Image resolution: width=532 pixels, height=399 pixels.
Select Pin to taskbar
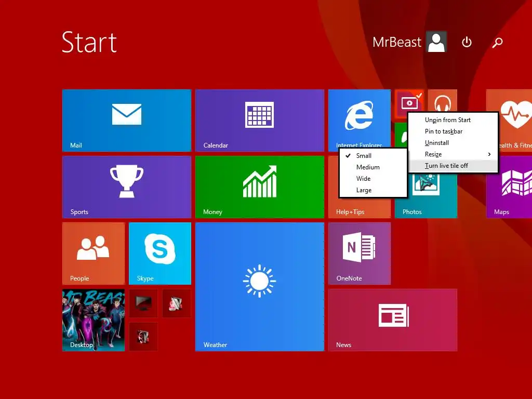453,131
